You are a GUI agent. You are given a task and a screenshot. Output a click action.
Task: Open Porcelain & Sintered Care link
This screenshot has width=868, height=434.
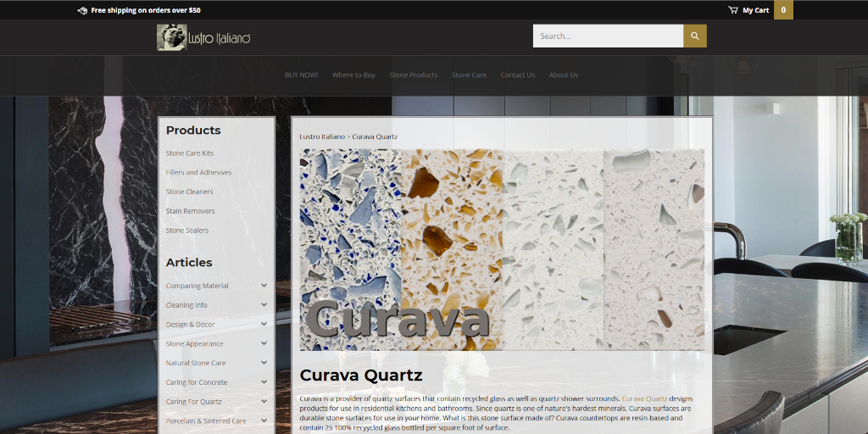coord(206,420)
